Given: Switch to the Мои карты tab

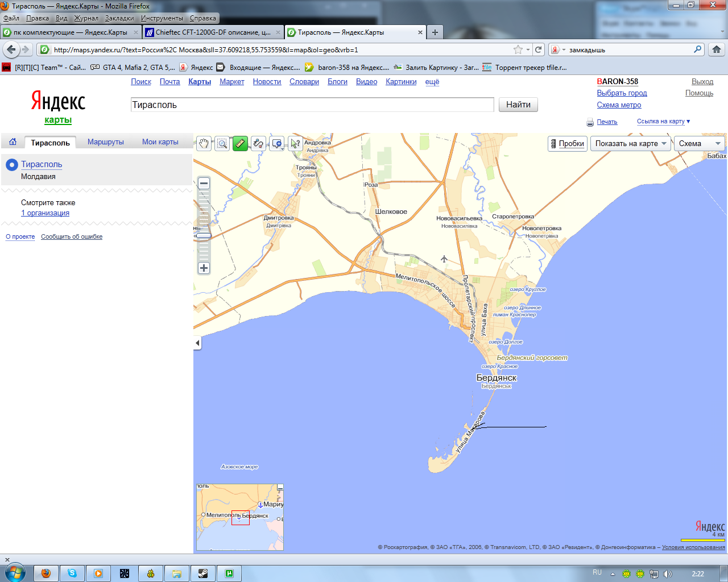Looking at the screenshot, I should pyautogui.click(x=160, y=142).
